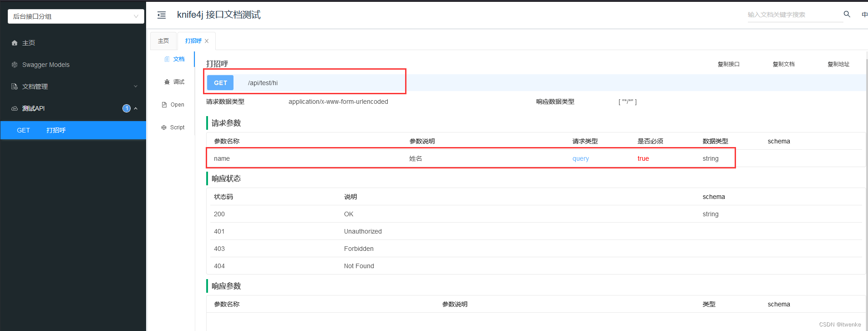Click status code 401 cell

click(219, 231)
